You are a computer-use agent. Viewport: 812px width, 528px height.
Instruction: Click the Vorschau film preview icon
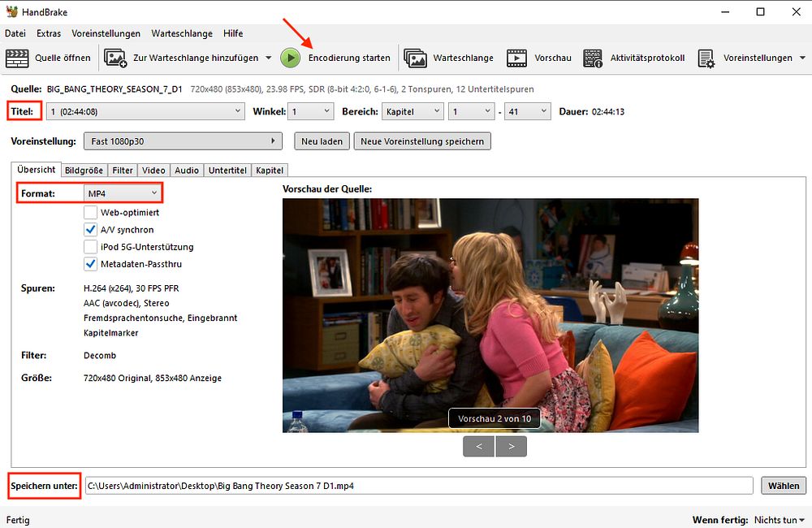click(516, 58)
